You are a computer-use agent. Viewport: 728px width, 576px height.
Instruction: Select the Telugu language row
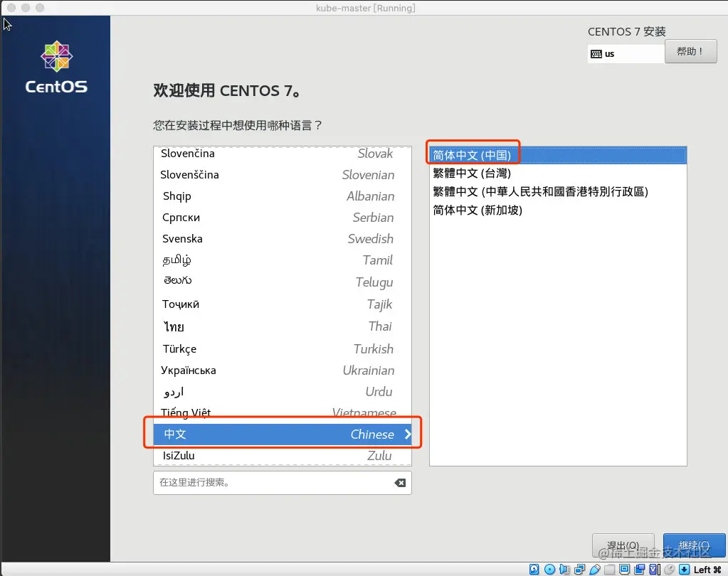click(x=283, y=282)
